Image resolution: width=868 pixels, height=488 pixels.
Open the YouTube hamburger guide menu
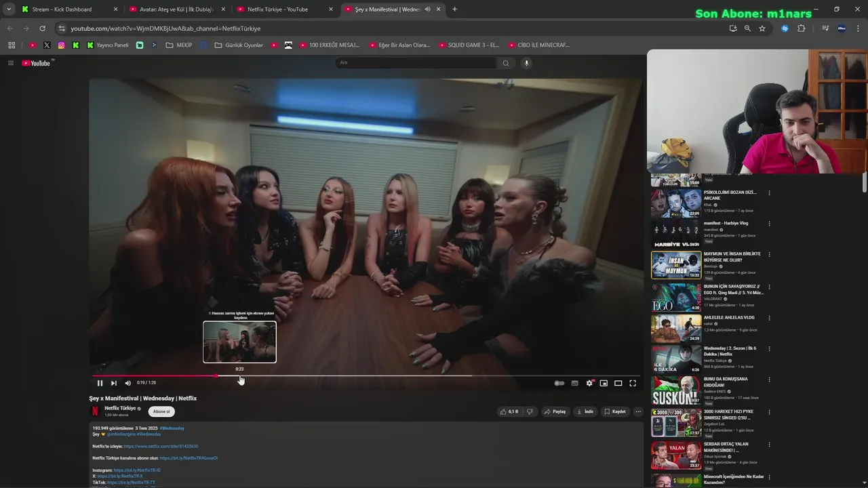pyautogui.click(x=11, y=63)
